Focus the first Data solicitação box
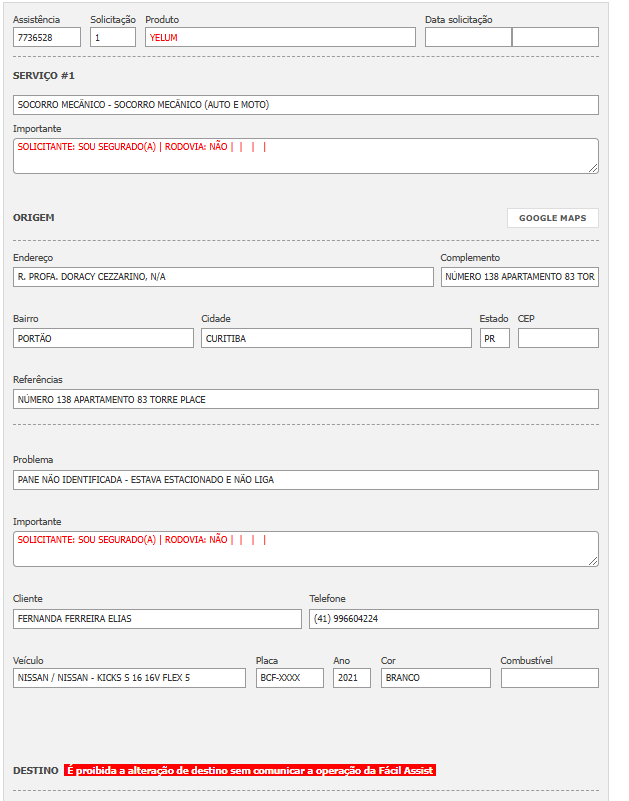 click(x=467, y=37)
